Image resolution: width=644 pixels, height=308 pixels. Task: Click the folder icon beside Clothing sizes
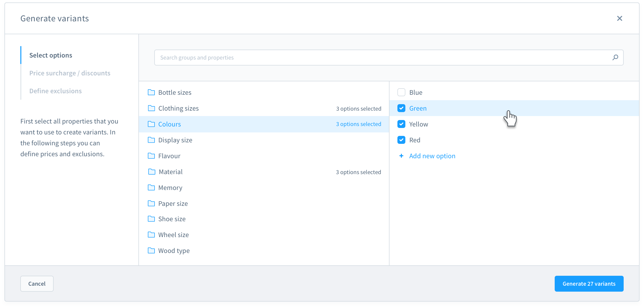click(151, 108)
